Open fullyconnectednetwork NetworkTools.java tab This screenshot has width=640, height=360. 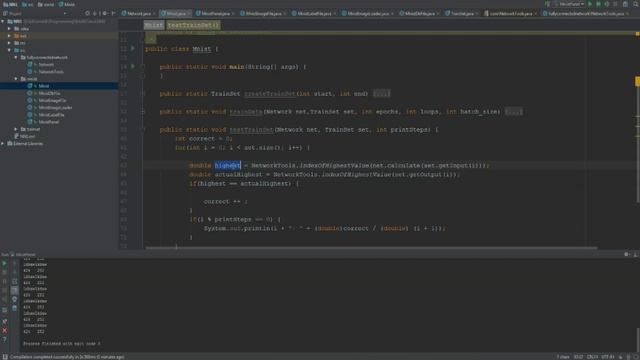point(586,13)
